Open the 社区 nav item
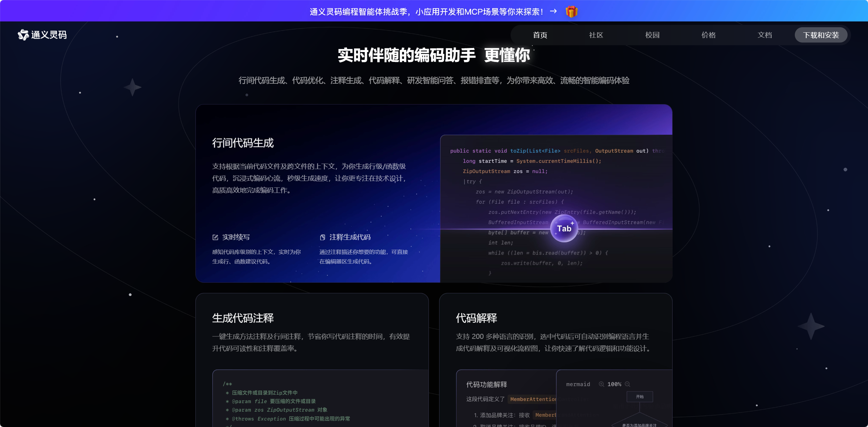The height and width of the screenshot is (427, 868). coord(596,35)
